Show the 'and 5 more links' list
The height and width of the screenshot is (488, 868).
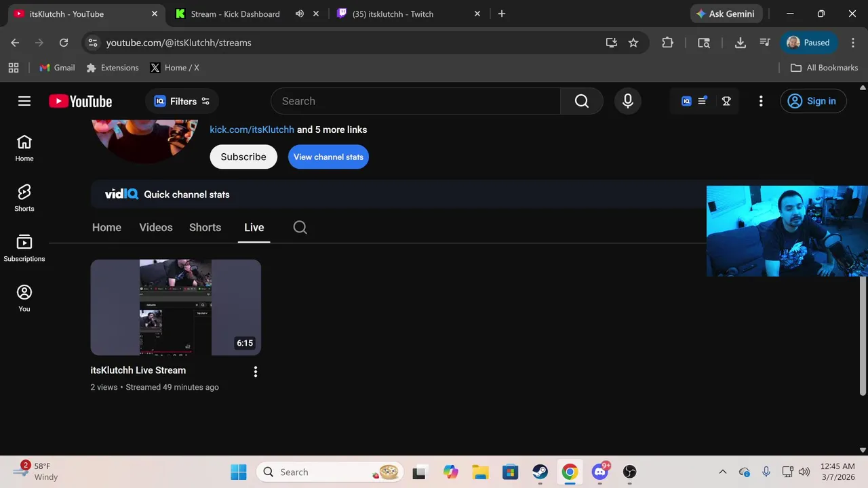click(x=332, y=129)
